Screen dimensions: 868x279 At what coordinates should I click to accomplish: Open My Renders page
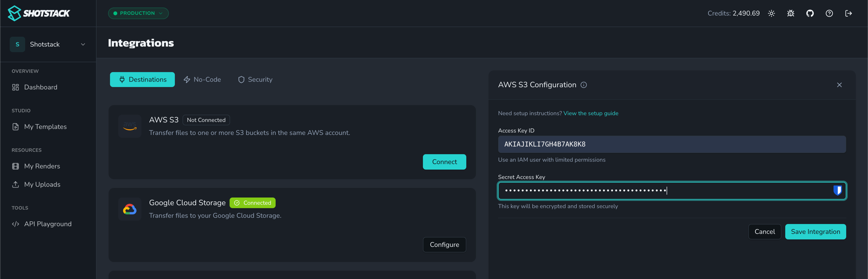click(42, 166)
